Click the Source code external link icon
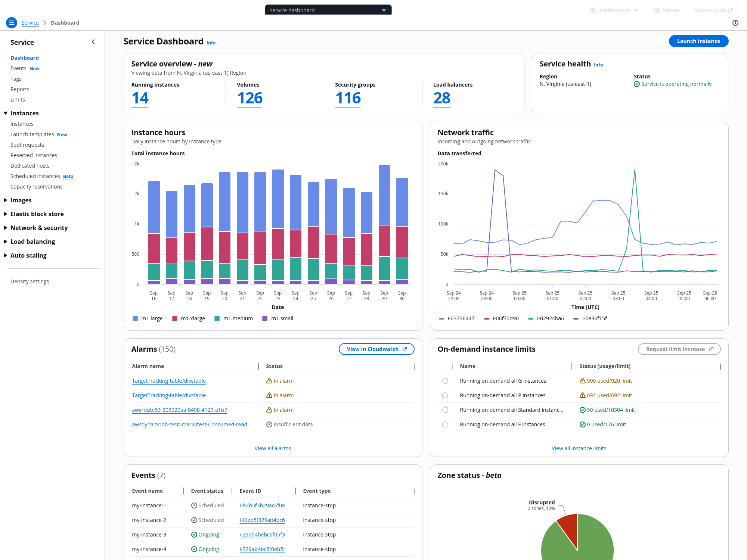 731,10
